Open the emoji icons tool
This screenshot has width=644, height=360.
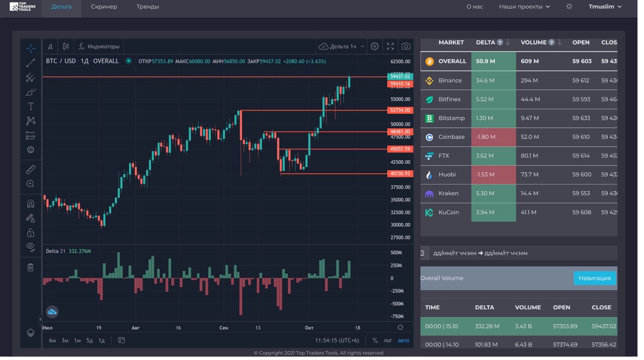31,150
